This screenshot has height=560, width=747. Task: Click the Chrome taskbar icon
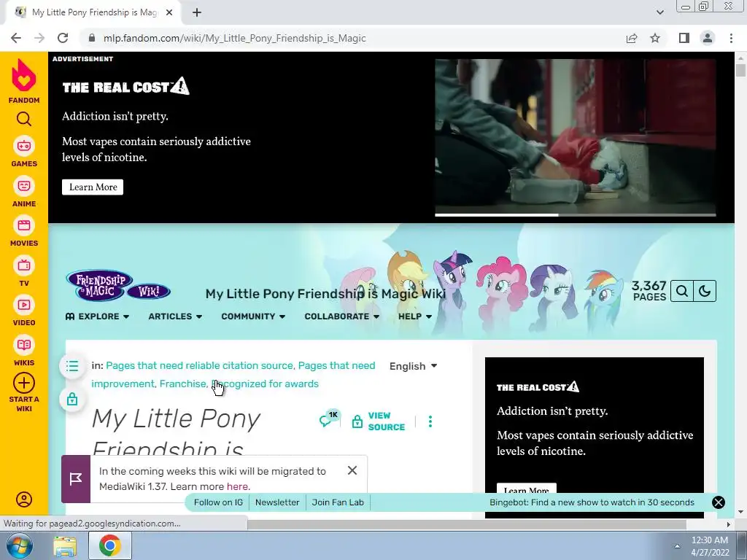pyautogui.click(x=109, y=546)
